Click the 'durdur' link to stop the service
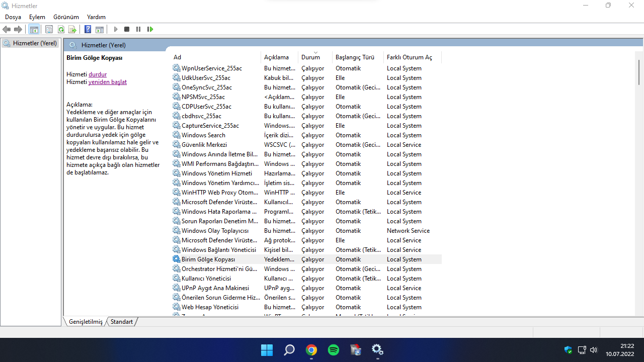Image resolution: width=644 pixels, height=362 pixels. [x=98, y=74]
